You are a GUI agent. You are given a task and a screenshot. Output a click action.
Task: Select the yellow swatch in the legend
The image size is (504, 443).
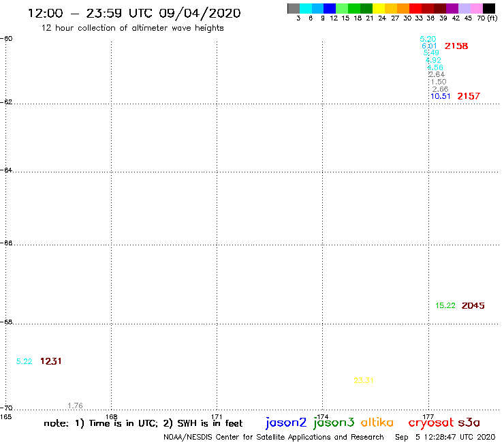[x=379, y=8]
